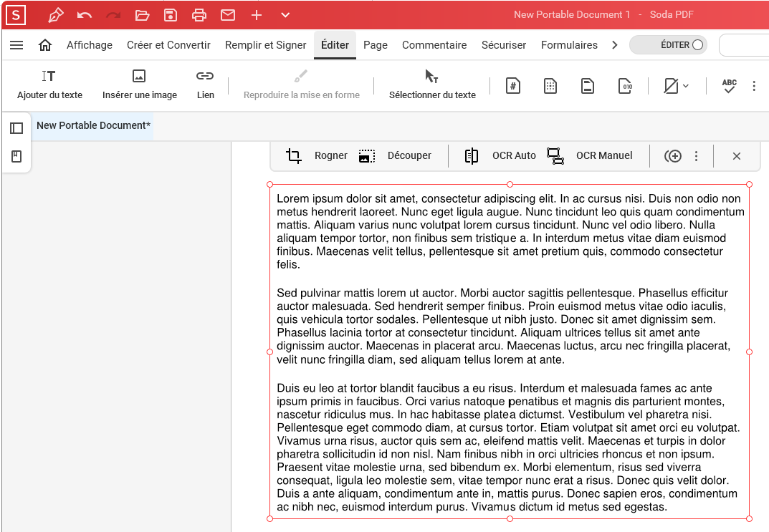Close the floating image toolbar
Image resolution: width=769 pixels, height=532 pixels.
[737, 156]
